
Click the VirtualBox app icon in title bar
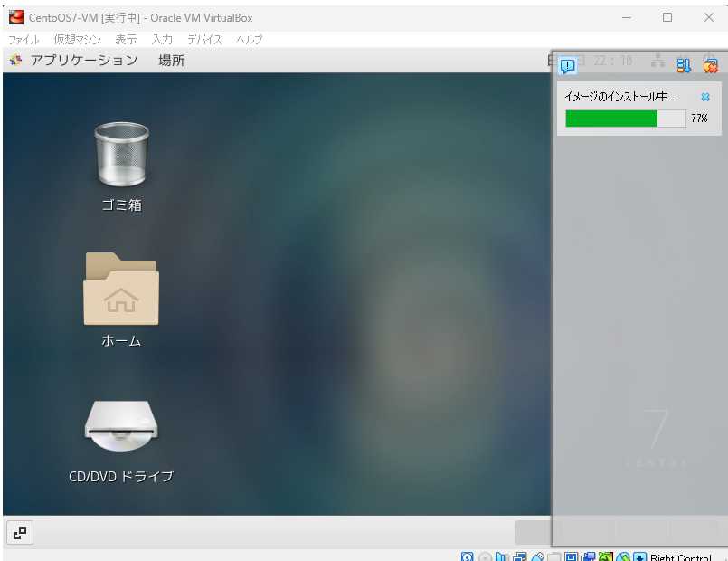pos(16,17)
